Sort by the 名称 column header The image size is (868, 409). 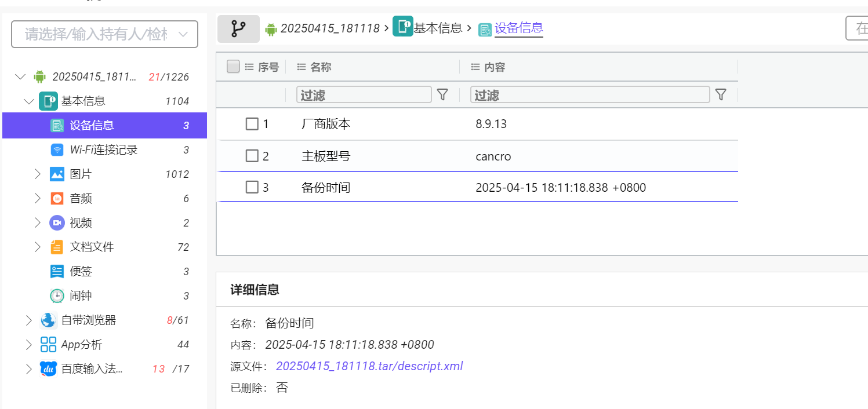(321, 67)
